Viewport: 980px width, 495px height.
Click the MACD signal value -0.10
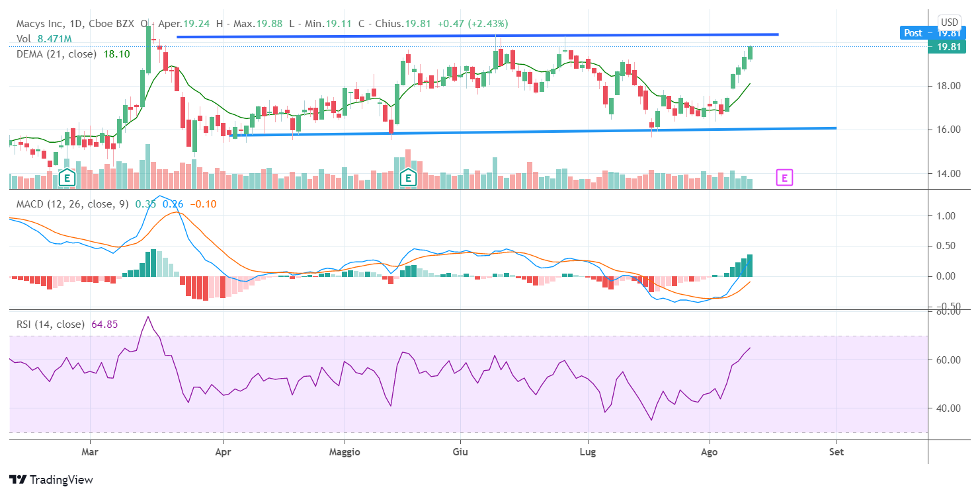coord(202,204)
